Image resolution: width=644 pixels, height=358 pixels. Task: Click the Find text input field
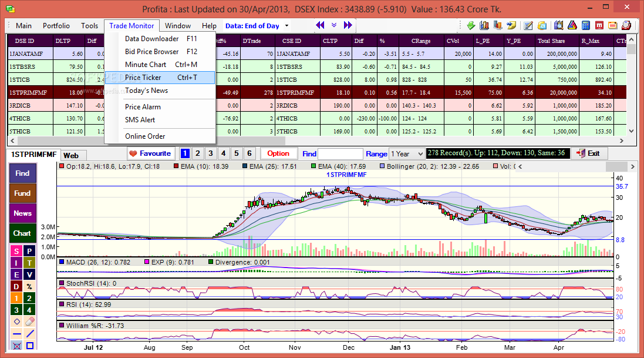point(340,154)
